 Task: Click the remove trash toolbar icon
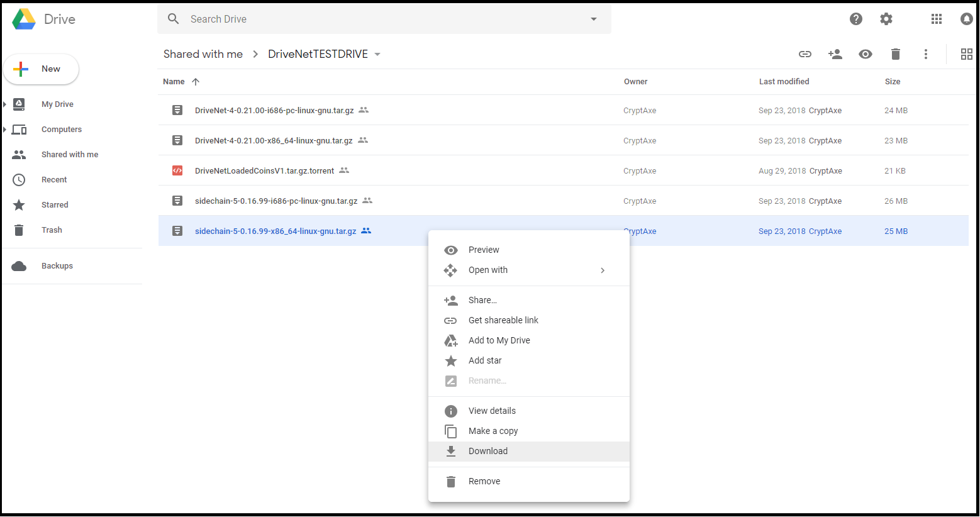896,54
